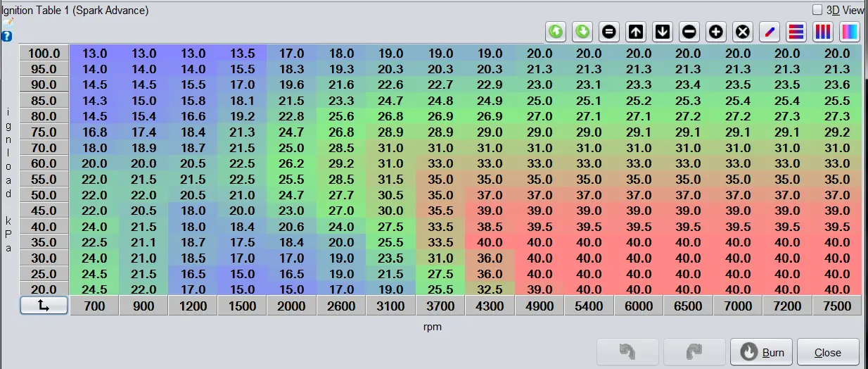
Task: Select the 100.0 kPa load bin
Action: pyautogui.click(x=44, y=53)
